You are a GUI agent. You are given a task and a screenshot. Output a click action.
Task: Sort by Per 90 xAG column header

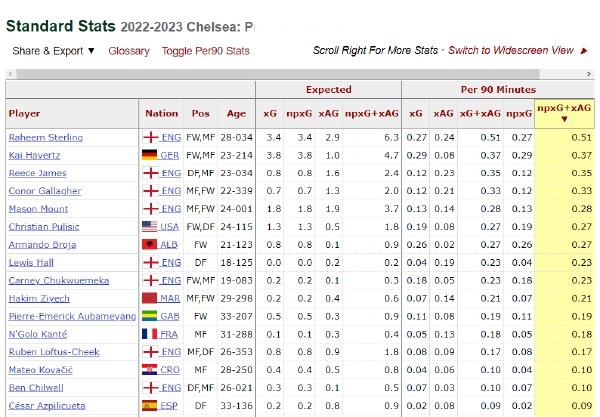(443, 114)
